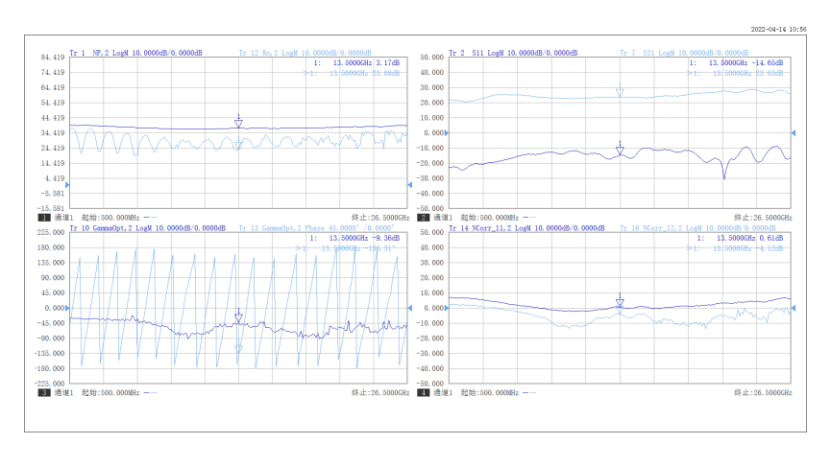831x468 pixels.
Task: Click window 4 number badge
Action: 424,393
